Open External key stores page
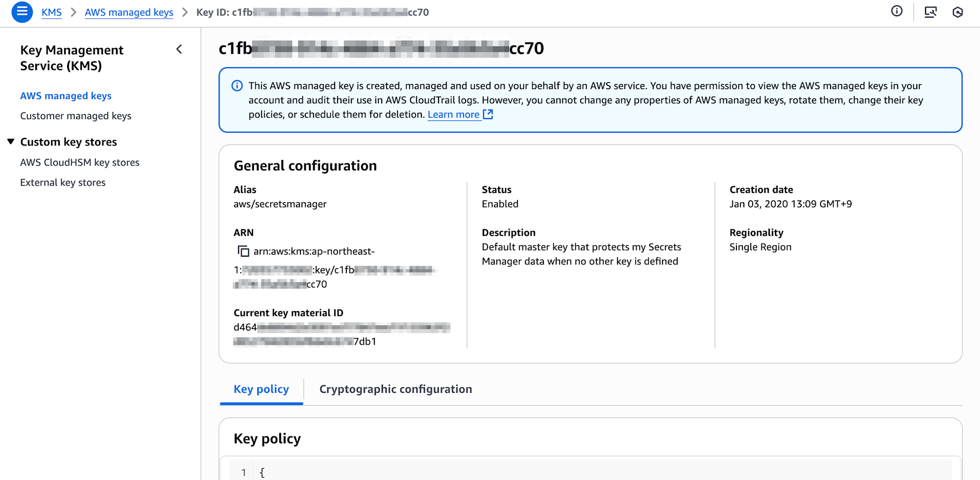The width and height of the screenshot is (980, 480). point(63,183)
